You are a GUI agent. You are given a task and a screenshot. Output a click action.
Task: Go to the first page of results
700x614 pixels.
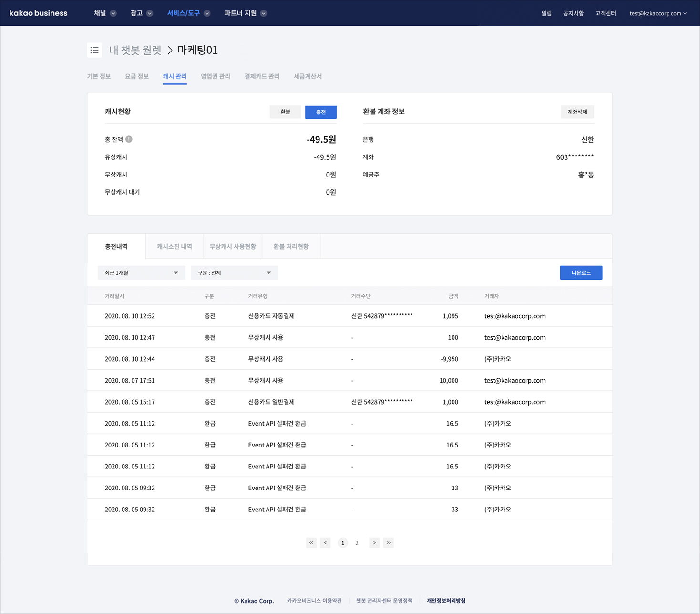tap(311, 543)
